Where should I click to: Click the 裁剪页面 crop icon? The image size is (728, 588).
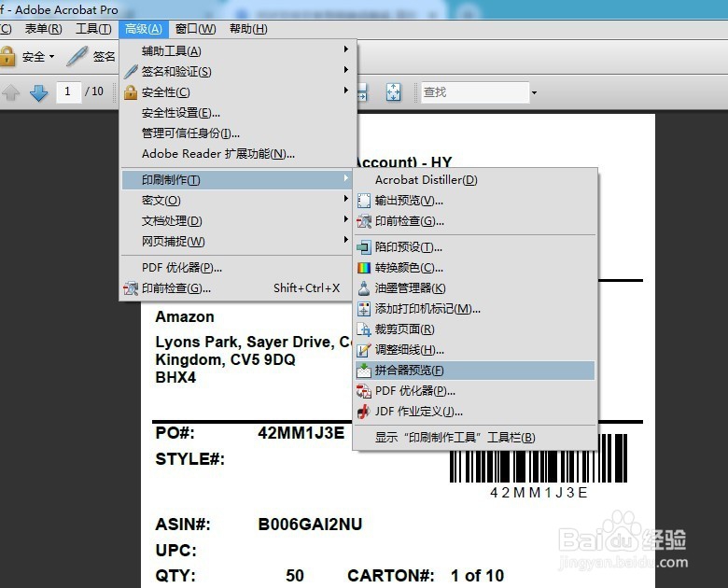click(x=364, y=329)
